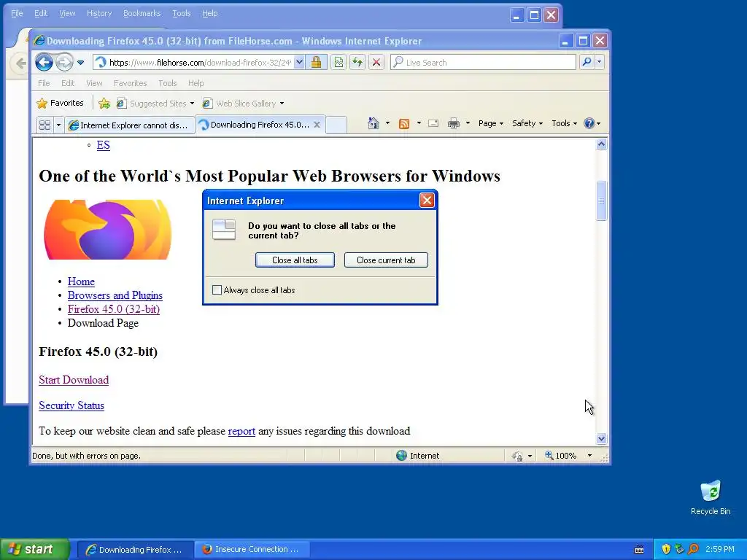This screenshot has width=747, height=560.
Task: Click the security lock icon in address bar
Action: 316,62
